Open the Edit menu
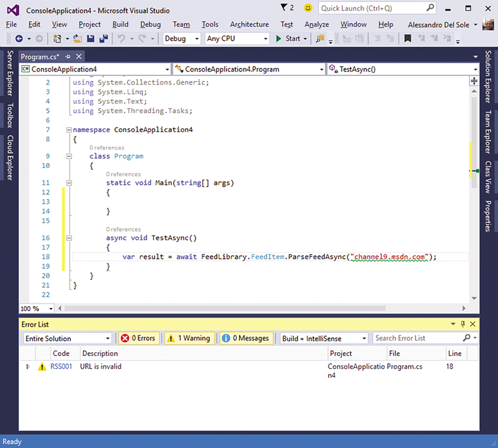Screen dimensions: 498x448 (34, 24)
